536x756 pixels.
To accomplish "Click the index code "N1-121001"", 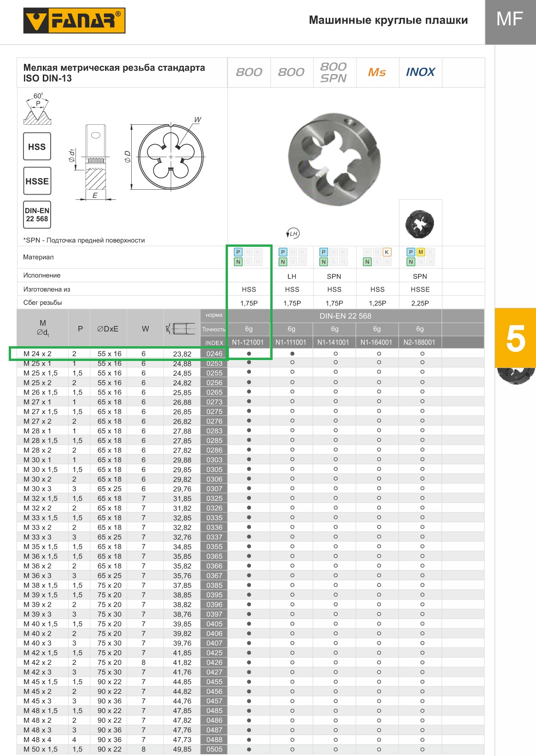I will coord(248,342).
